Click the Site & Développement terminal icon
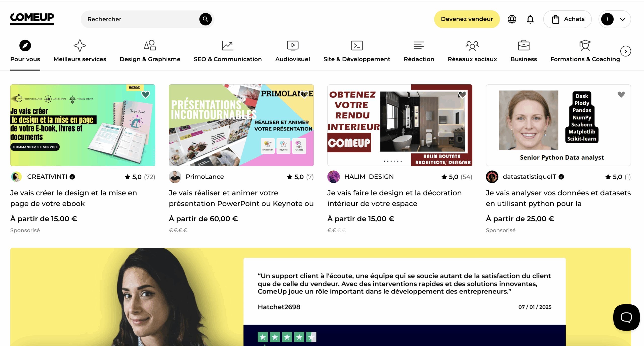 357,46
